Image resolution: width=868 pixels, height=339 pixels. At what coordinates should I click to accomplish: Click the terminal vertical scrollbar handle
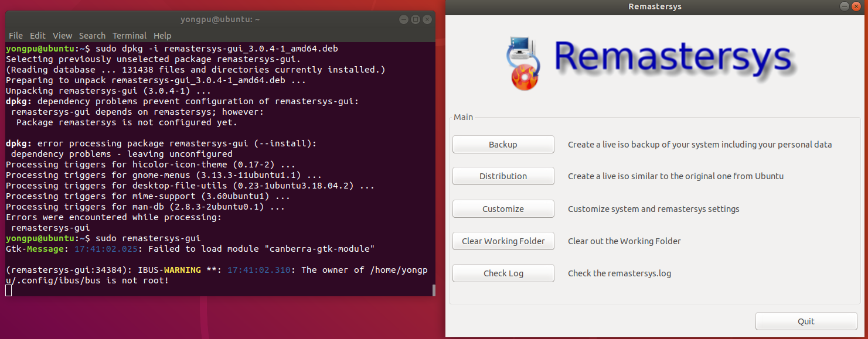coord(434,290)
